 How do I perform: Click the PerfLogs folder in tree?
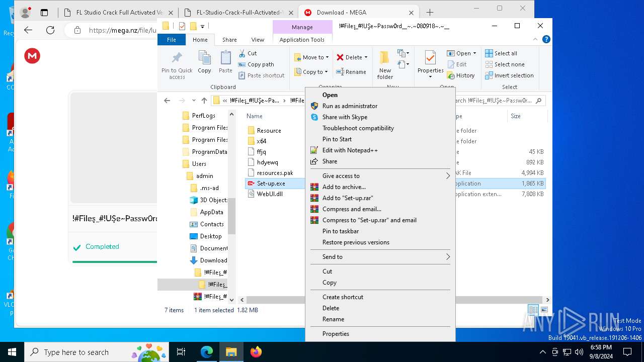(x=203, y=116)
